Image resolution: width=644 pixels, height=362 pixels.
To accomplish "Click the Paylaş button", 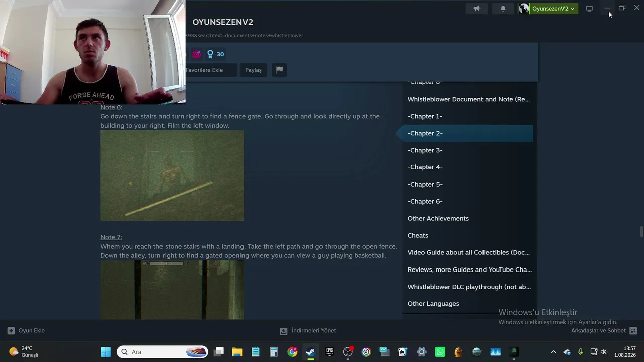I will (253, 70).
